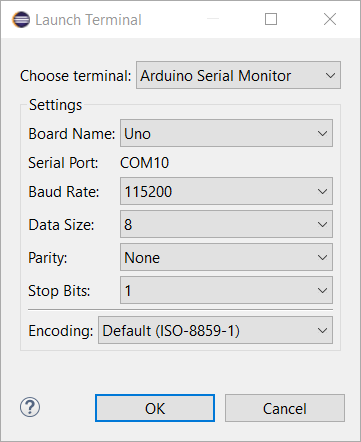Click the Choose terminal label

[76, 76]
